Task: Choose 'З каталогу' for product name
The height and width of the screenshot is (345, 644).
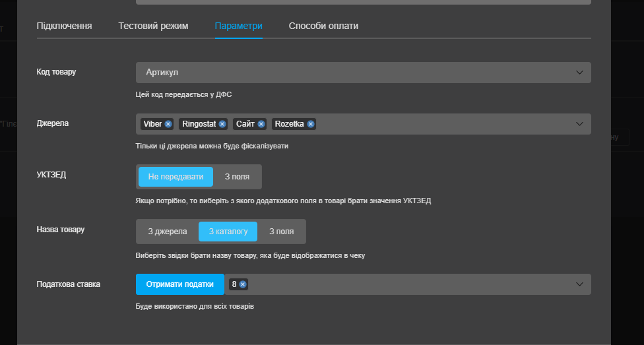Action: tap(228, 232)
